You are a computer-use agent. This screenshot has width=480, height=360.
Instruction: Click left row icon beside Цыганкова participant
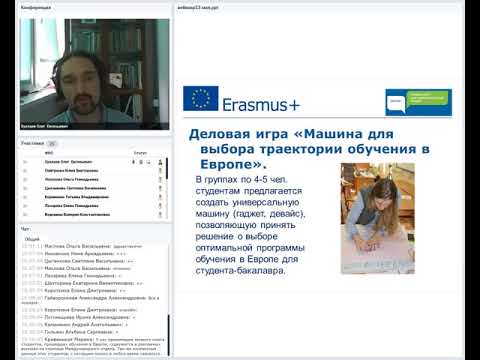tap(25, 188)
